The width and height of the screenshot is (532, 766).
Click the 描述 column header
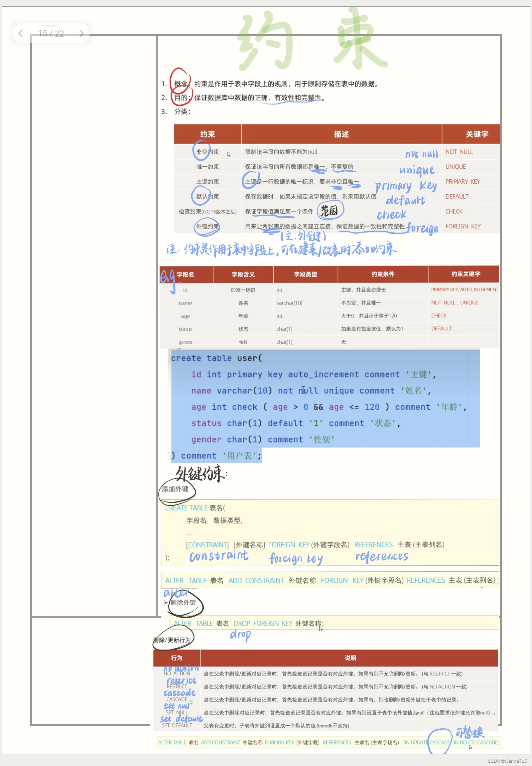[341, 134]
